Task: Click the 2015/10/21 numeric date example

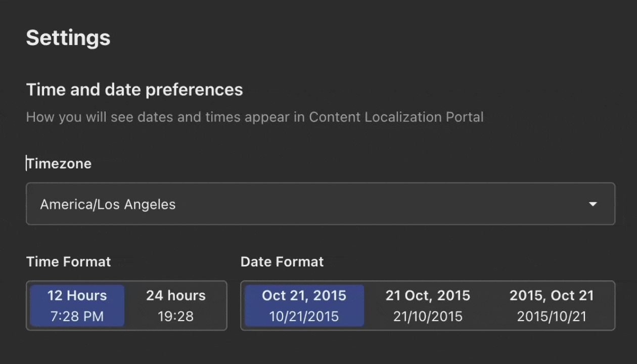Action: [552, 316]
